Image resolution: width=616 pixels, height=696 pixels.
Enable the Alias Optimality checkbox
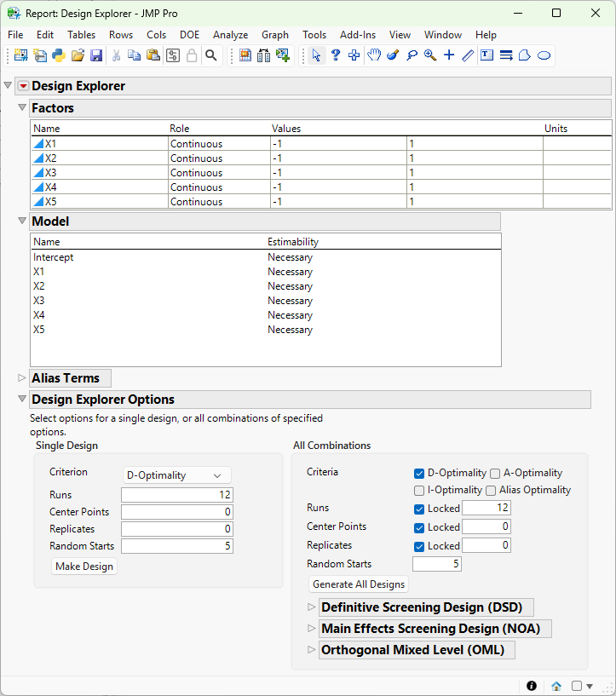[x=491, y=491]
